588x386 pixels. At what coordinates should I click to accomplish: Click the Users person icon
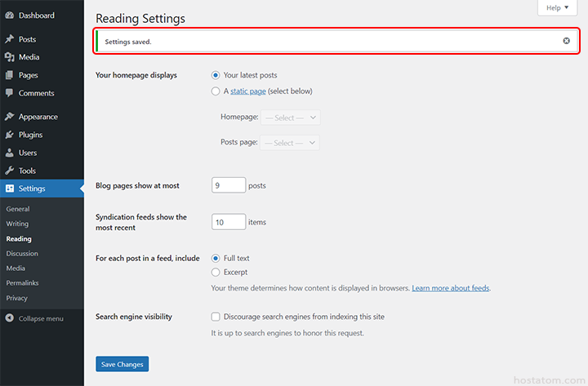click(x=9, y=153)
